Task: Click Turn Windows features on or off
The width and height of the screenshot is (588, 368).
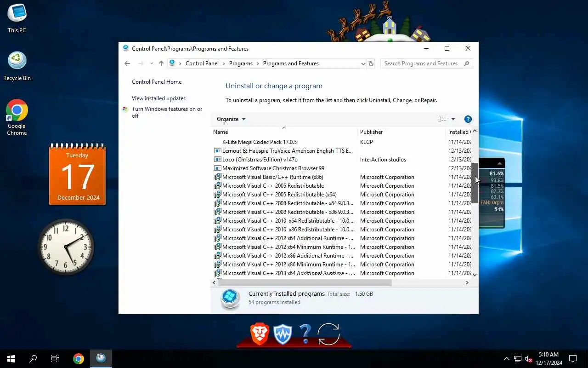Action: click(167, 112)
